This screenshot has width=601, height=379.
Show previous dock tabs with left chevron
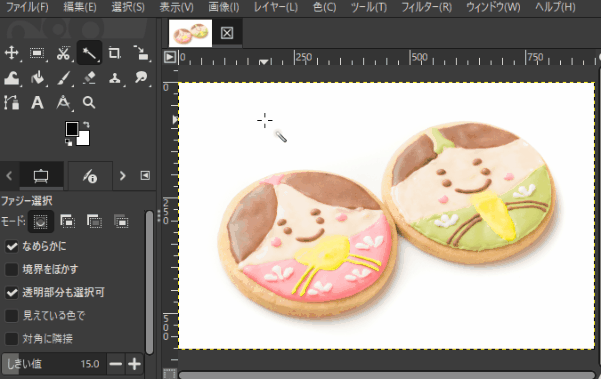tap(9, 176)
